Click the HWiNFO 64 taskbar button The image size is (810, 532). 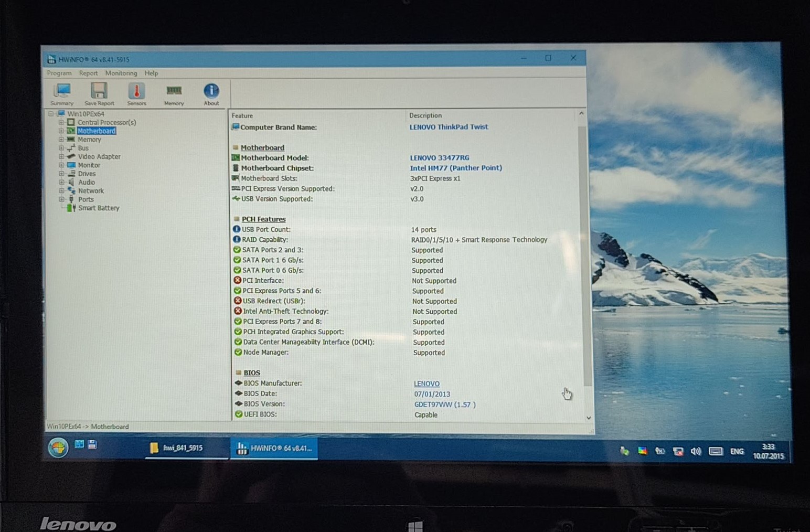pyautogui.click(x=274, y=449)
